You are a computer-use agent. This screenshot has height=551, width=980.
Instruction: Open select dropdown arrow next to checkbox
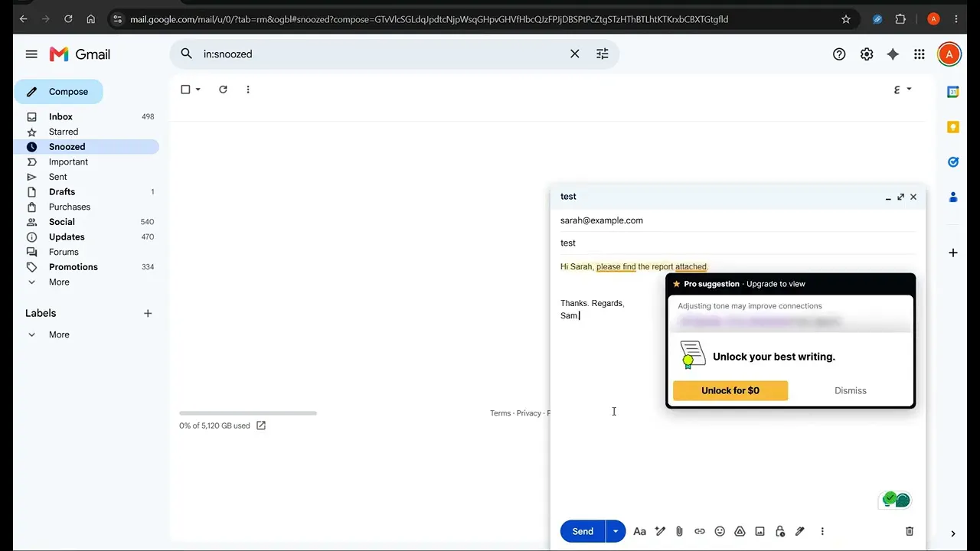coord(198,90)
